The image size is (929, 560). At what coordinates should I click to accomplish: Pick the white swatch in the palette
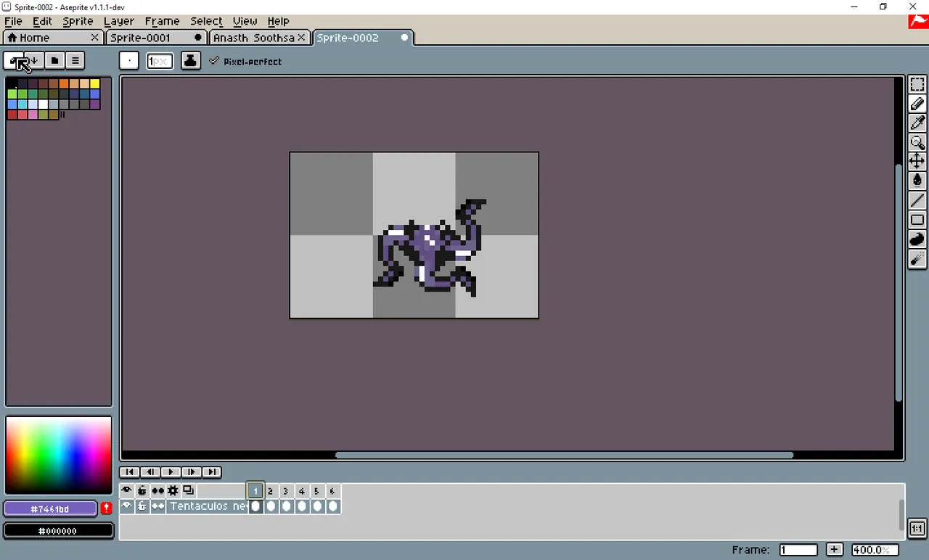[44, 104]
